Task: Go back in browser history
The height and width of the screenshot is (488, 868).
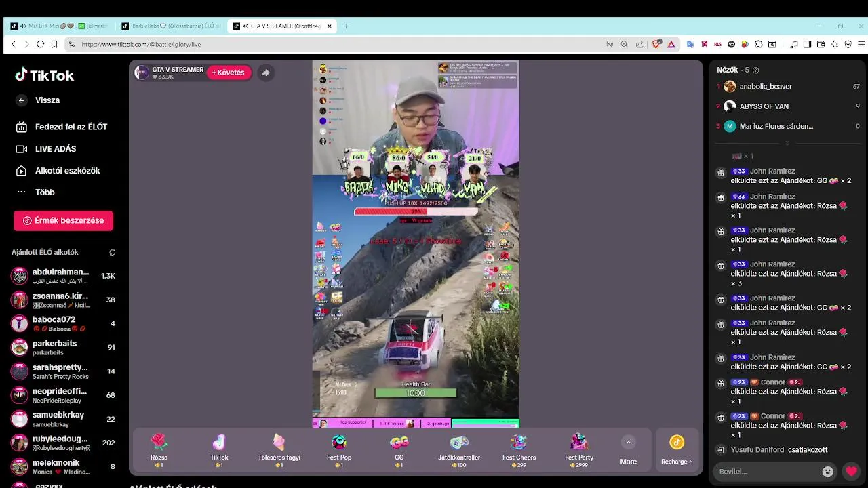Action: click(x=14, y=44)
